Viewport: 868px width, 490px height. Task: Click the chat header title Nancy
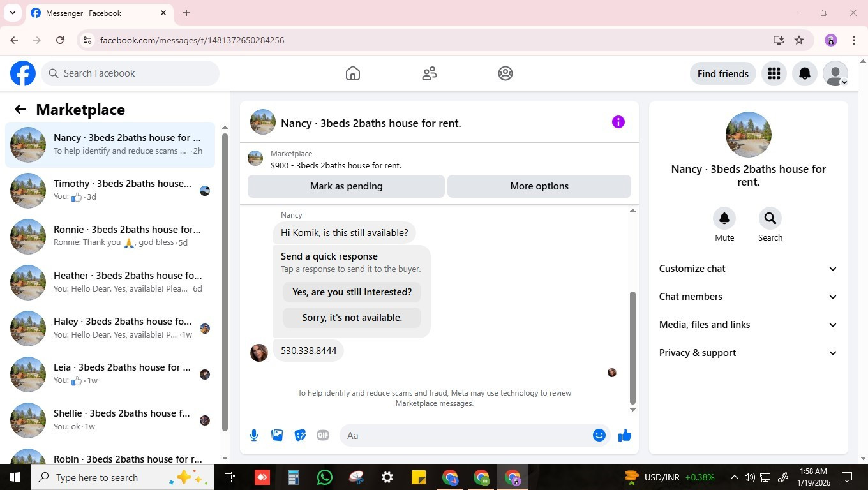[x=371, y=123]
